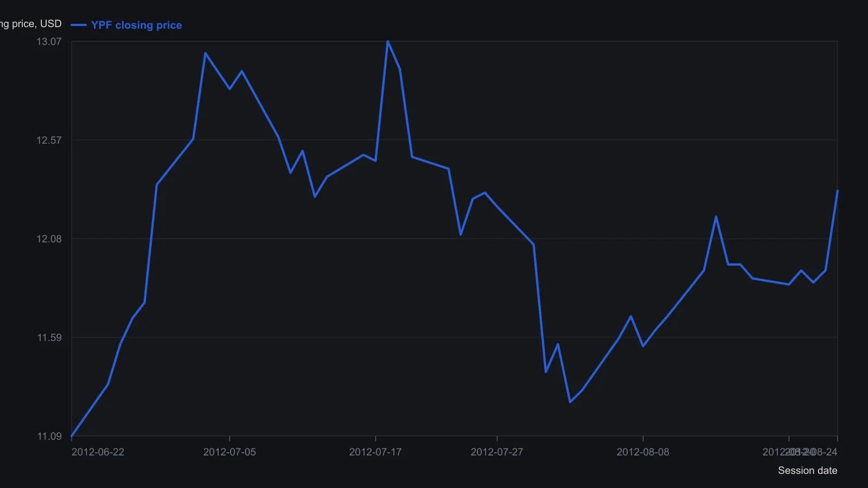Click the blue legend line swatch
The image size is (868, 488).
tap(79, 25)
